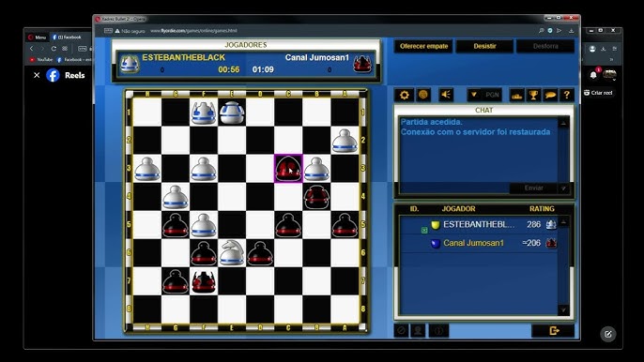Click the Facebook profile avatar near the bell
Viewport: 644px width, 362px height.
(609, 75)
